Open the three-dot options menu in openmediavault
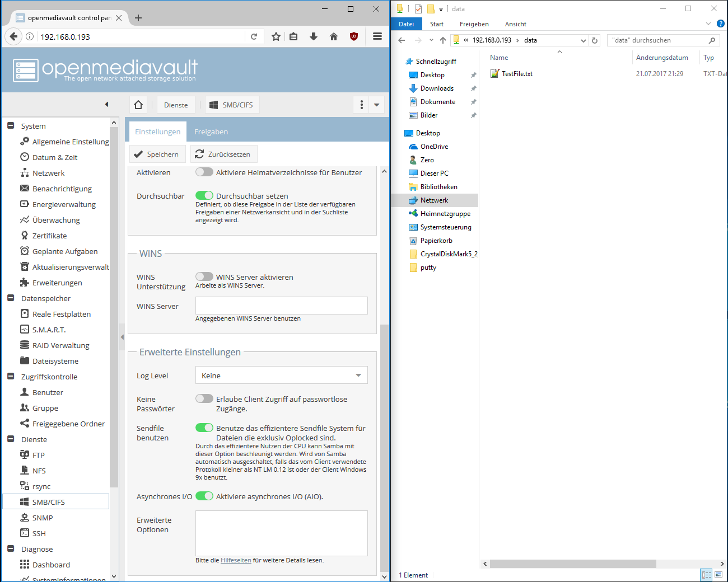 pyautogui.click(x=361, y=105)
